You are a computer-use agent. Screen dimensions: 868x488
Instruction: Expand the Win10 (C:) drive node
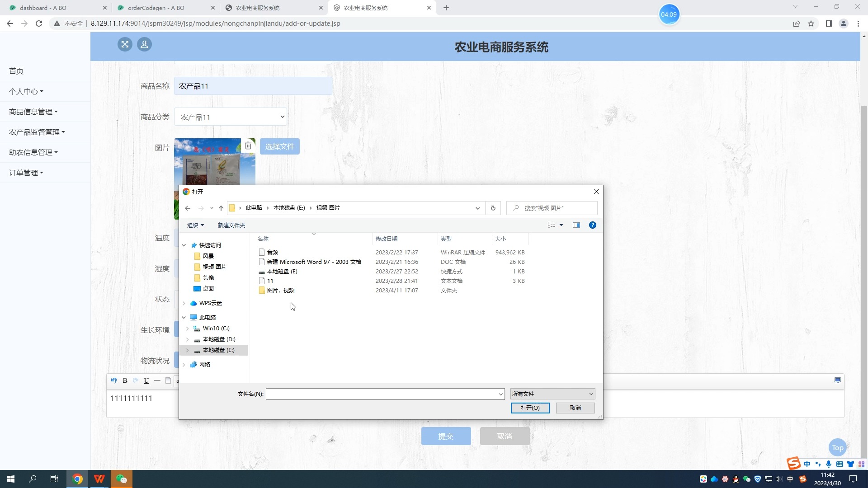(x=188, y=328)
